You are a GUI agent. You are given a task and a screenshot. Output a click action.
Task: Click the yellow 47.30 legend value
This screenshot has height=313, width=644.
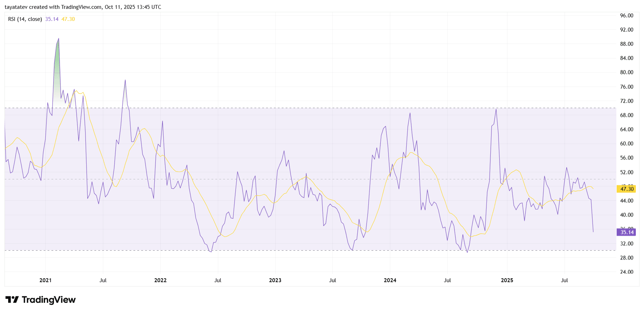[68, 19]
